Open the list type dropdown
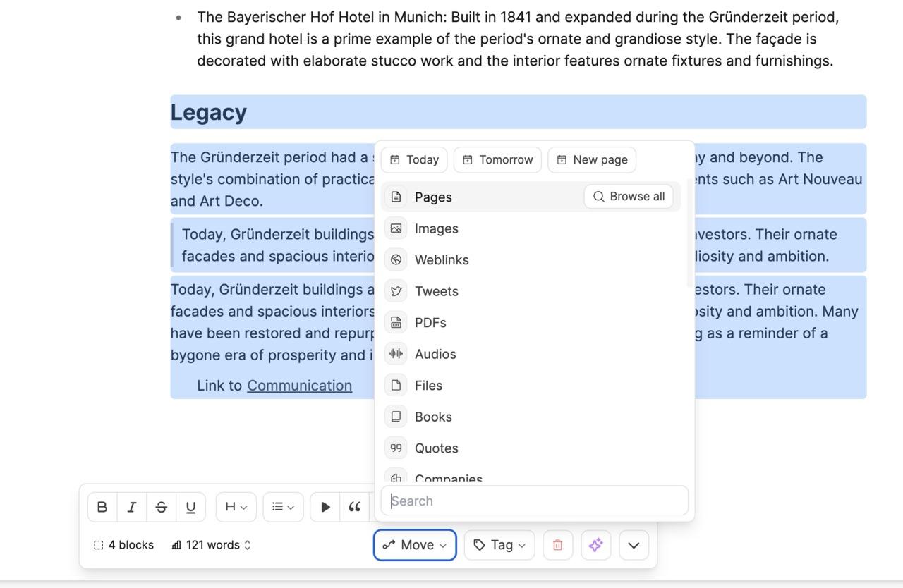Image resolution: width=903 pixels, height=588 pixels. click(284, 507)
